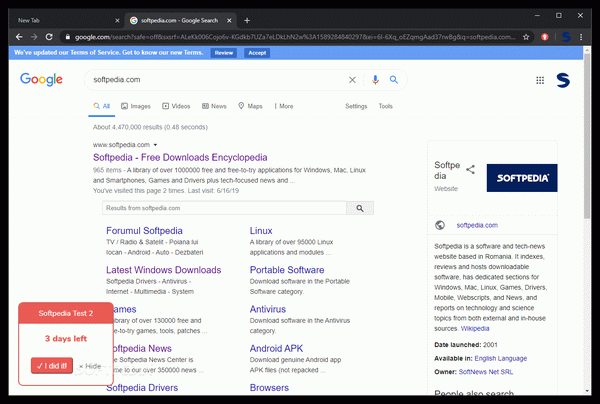
Task: Click the browser forward arrow
Action: coord(34,37)
